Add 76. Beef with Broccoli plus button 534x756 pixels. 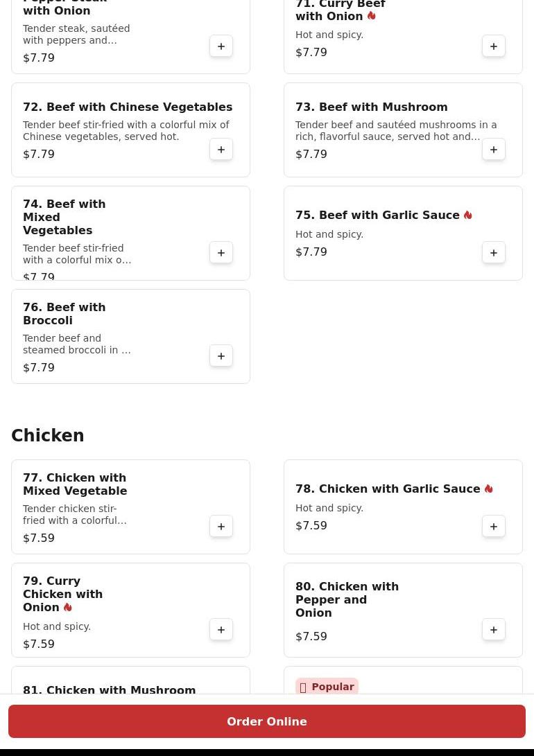pos(221,355)
